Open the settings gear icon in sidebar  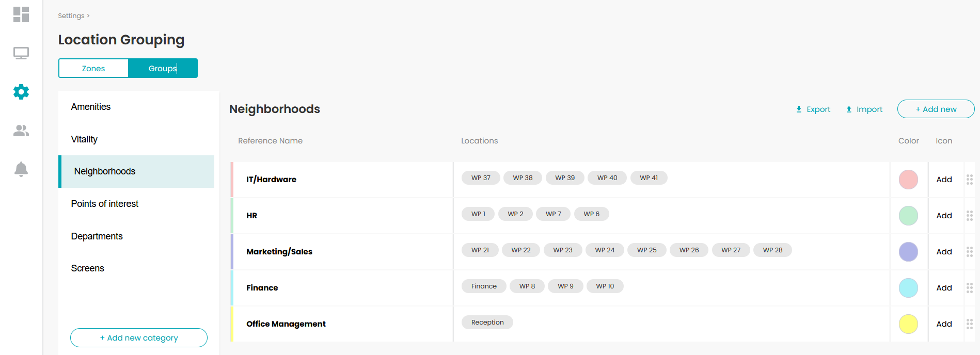click(21, 92)
